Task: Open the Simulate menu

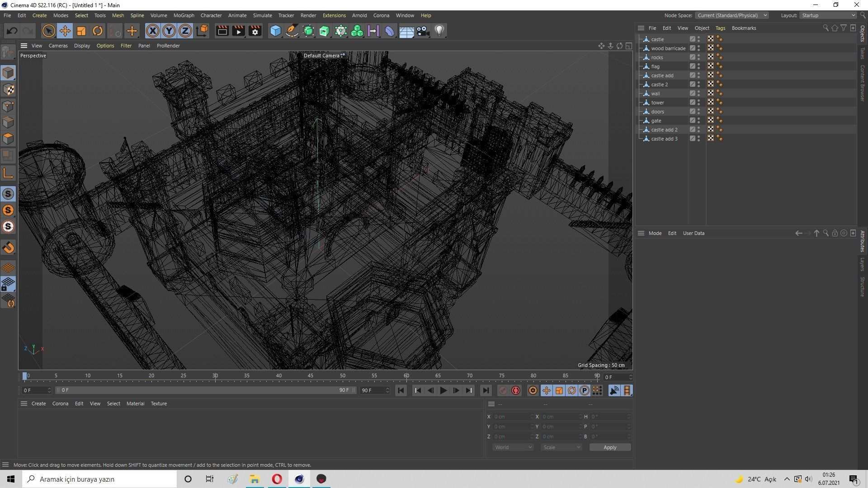Action: tap(262, 15)
